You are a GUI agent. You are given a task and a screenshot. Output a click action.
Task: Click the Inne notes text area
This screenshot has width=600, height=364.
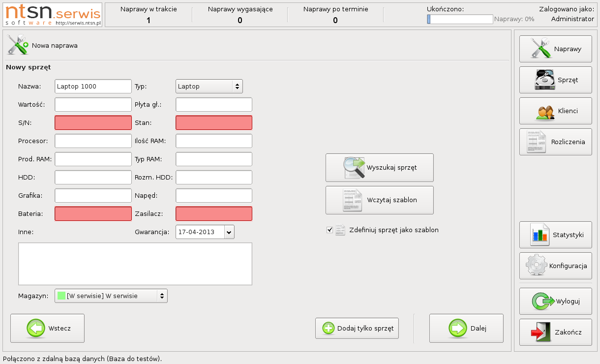tap(135, 264)
